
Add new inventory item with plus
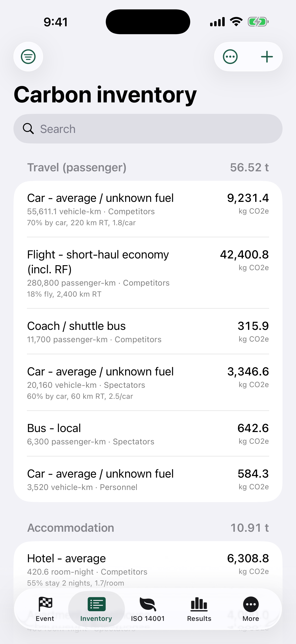267,57
